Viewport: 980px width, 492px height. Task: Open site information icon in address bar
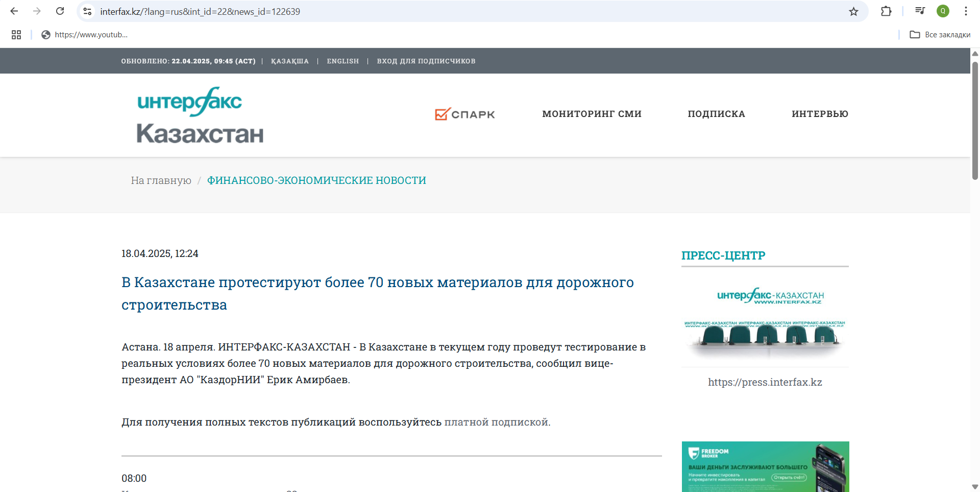[x=87, y=11]
